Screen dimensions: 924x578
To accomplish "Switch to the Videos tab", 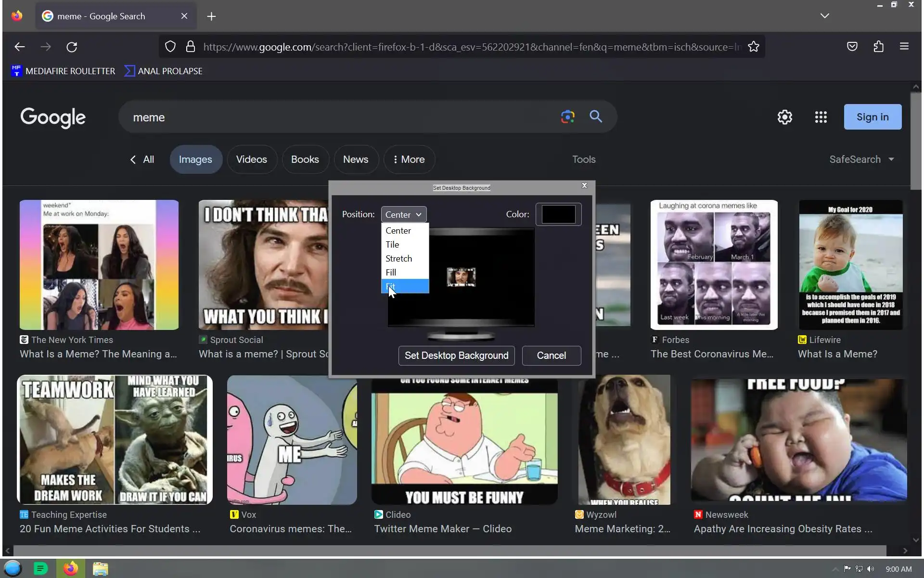I will (251, 159).
